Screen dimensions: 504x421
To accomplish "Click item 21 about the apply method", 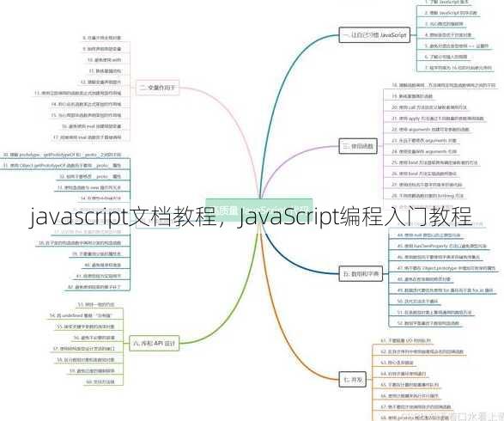I will [x=437, y=119].
